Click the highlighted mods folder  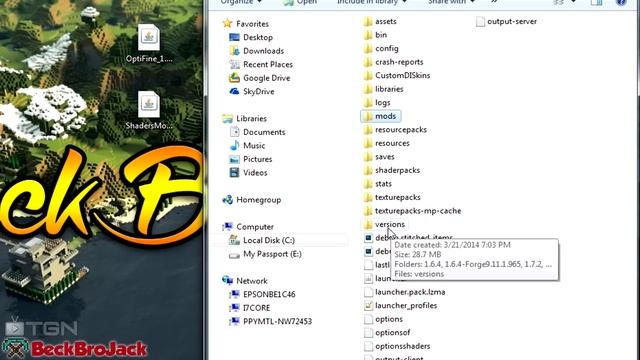380,116
